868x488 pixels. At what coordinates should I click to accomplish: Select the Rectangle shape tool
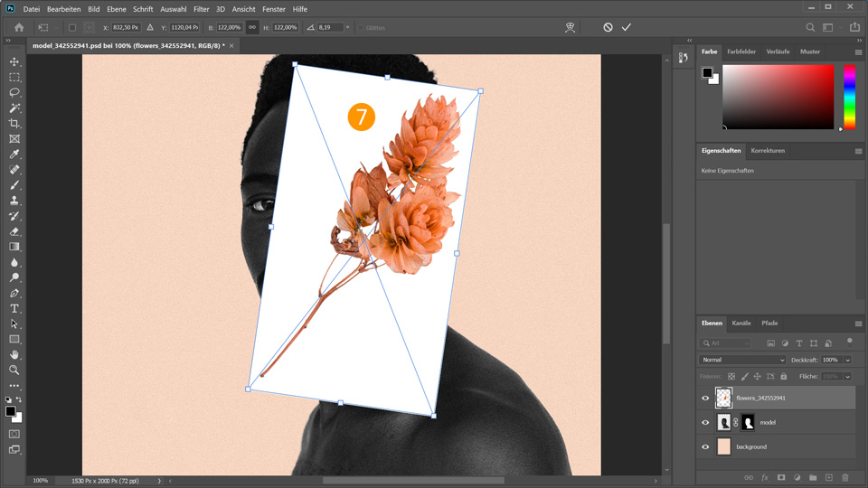14,339
